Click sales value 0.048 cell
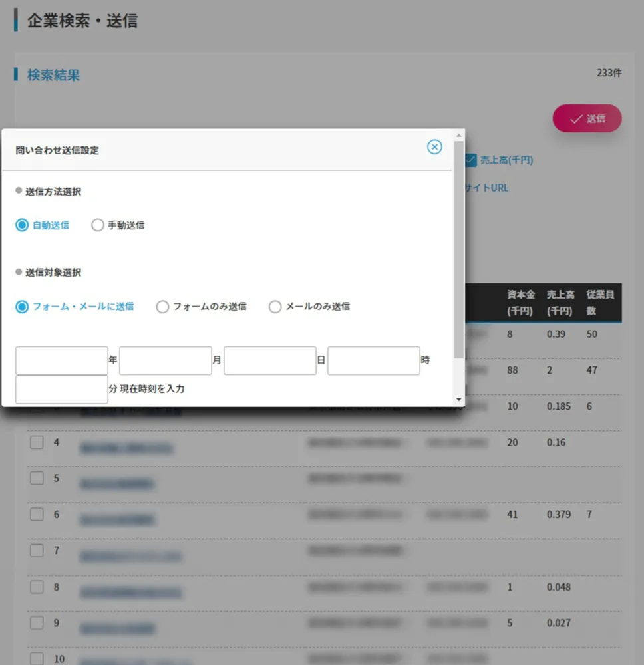 pyautogui.click(x=559, y=587)
